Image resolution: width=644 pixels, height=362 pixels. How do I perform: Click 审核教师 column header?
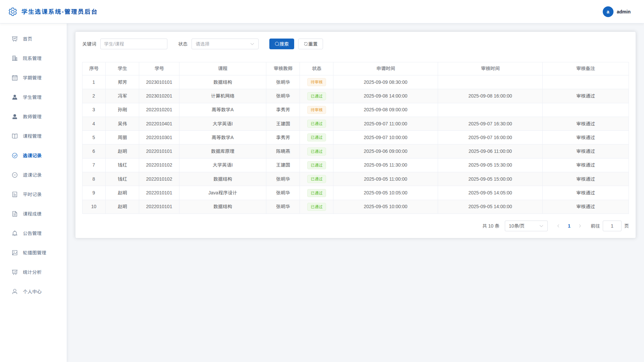pos(283,68)
